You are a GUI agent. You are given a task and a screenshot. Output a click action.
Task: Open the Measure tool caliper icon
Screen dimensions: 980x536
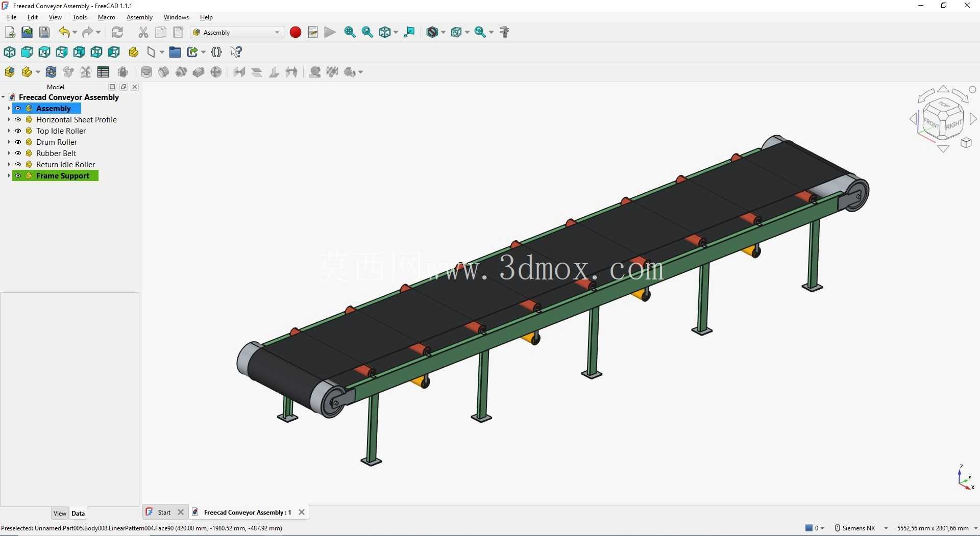pos(504,32)
